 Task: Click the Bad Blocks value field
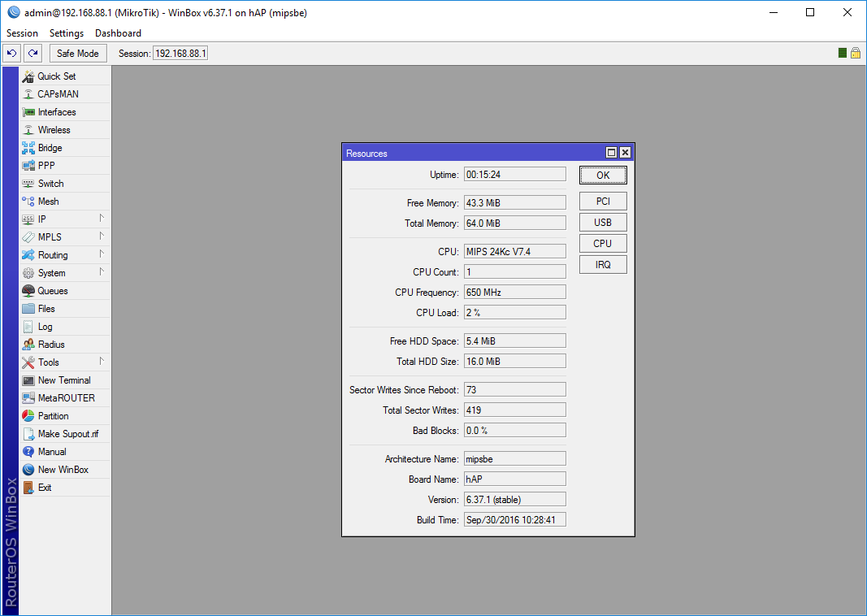(x=515, y=430)
